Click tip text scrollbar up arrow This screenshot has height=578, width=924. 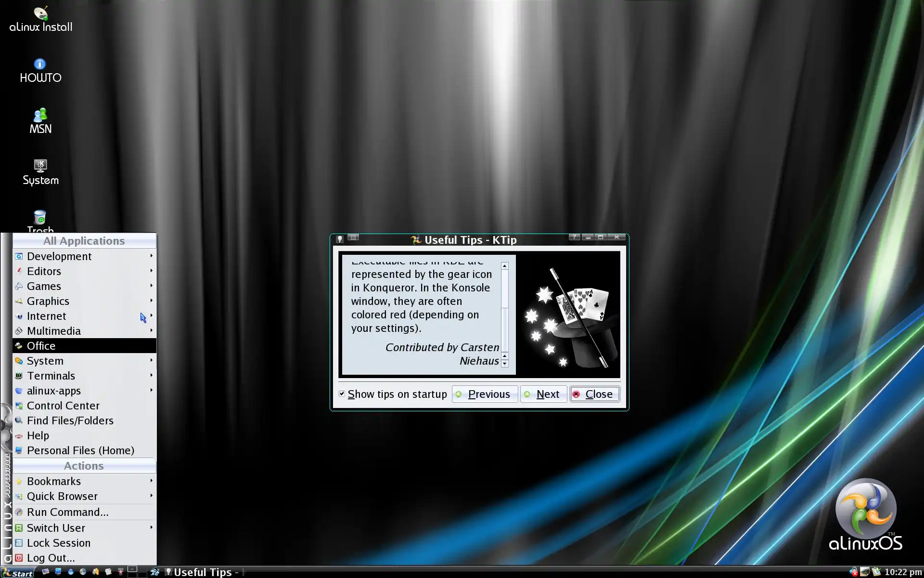pos(504,266)
